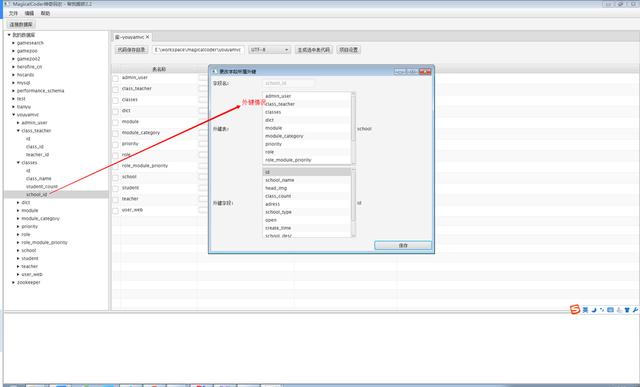The height and width of the screenshot is (387, 640).
Task: Select the highlighted id row in dialog field list
Action: coord(307,172)
